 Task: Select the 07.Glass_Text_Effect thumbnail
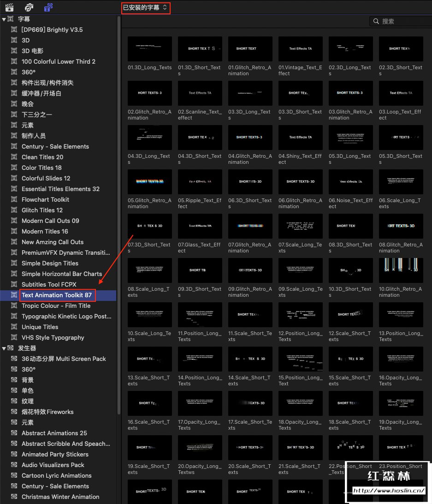200,226
